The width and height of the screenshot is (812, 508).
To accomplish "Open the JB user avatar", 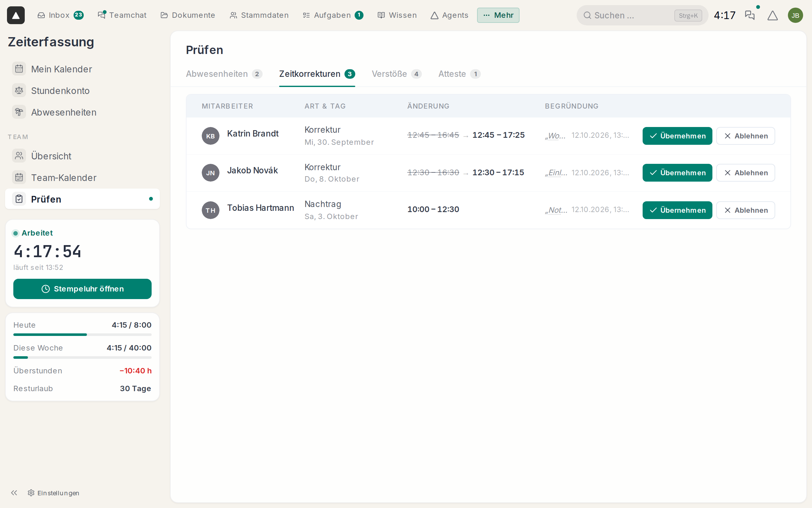I will pos(795,15).
